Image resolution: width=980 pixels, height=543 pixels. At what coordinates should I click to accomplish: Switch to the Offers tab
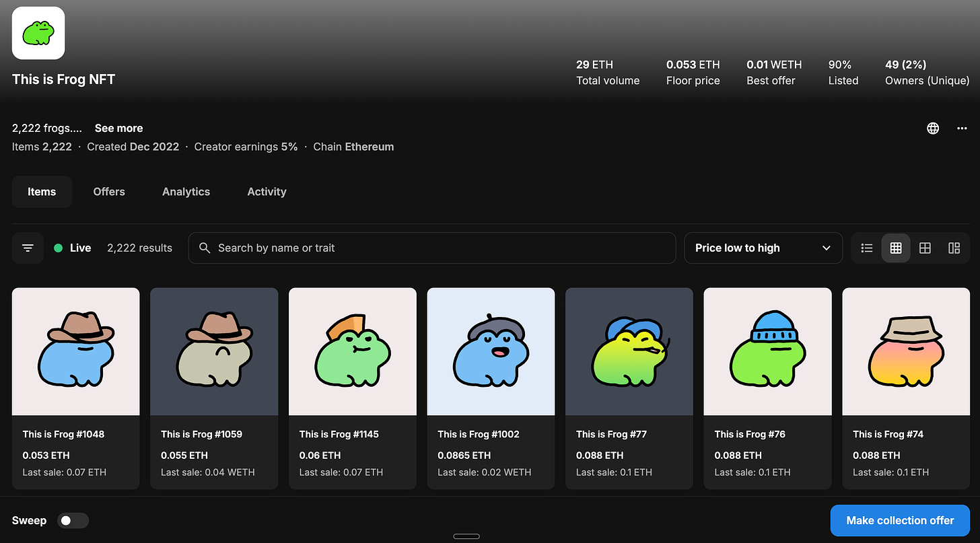click(109, 192)
